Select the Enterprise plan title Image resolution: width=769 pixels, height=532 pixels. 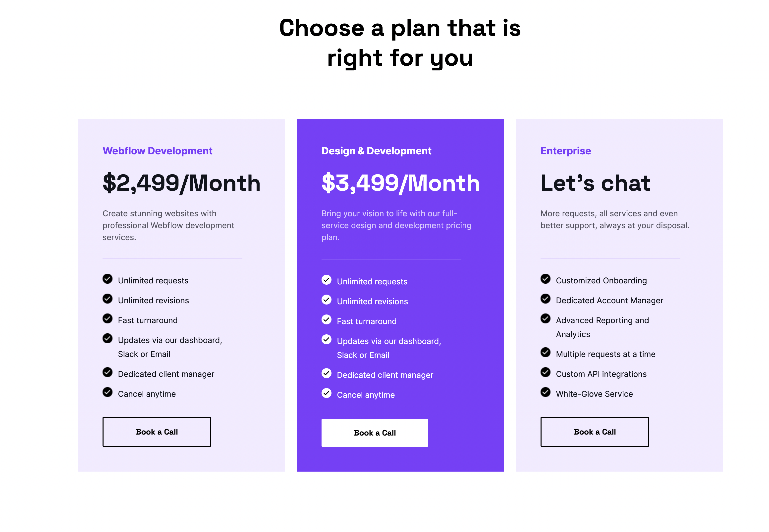tap(565, 151)
